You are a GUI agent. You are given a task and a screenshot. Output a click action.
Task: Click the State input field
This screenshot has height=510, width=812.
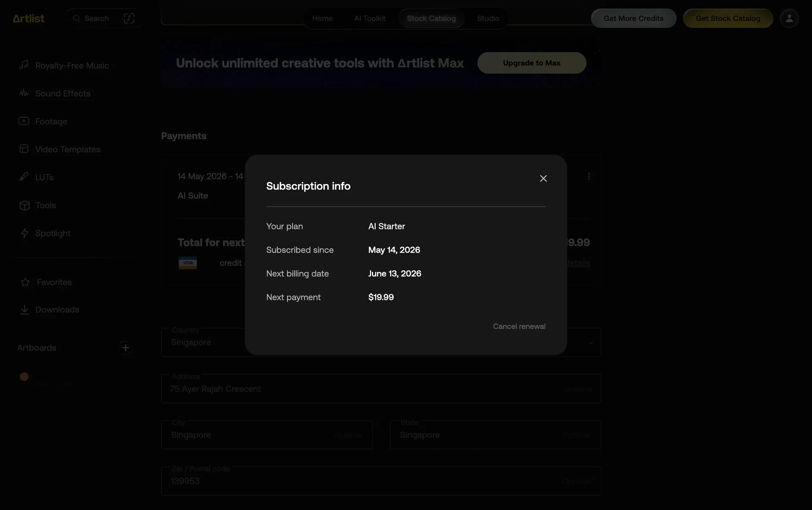(x=495, y=435)
